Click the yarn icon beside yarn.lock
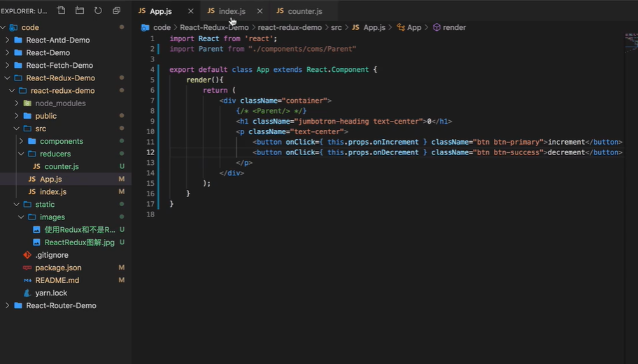 tap(27, 293)
